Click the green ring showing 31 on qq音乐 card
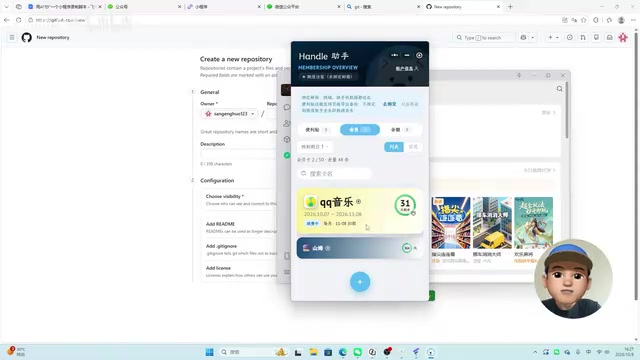 click(405, 205)
